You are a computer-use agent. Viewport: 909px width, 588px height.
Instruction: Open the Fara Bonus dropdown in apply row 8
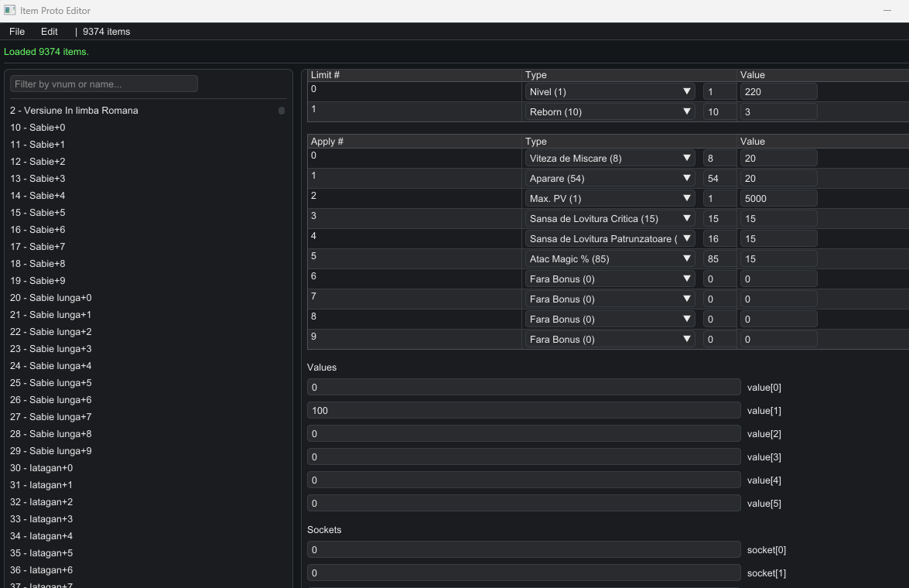tap(610, 319)
